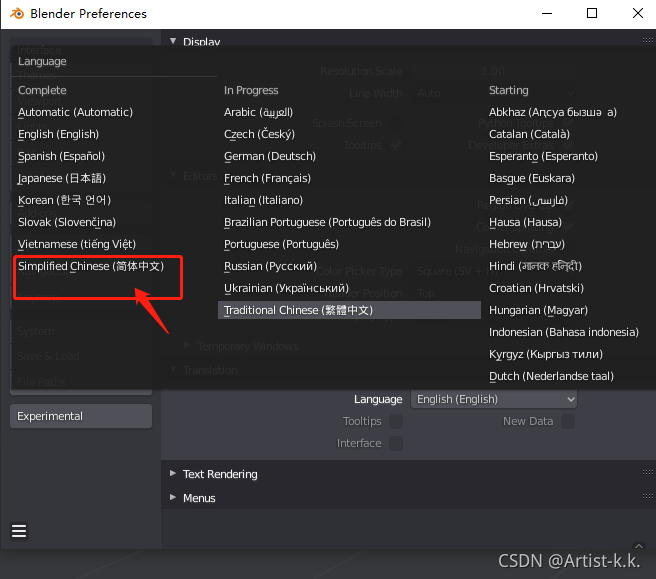656x579 pixels.
Task: Expand the Text Rendering panel
Action: click(x=173, y=473)
